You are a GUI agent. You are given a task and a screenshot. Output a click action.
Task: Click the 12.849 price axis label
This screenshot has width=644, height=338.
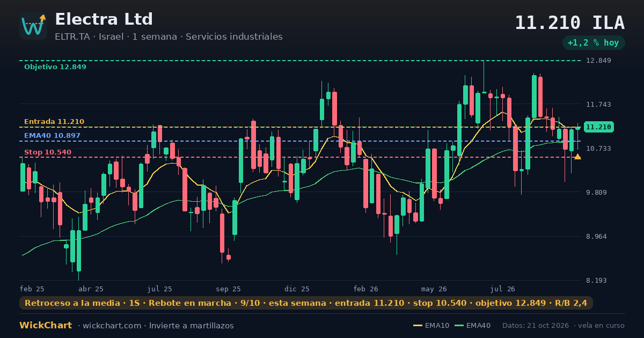tap(599, 61)
